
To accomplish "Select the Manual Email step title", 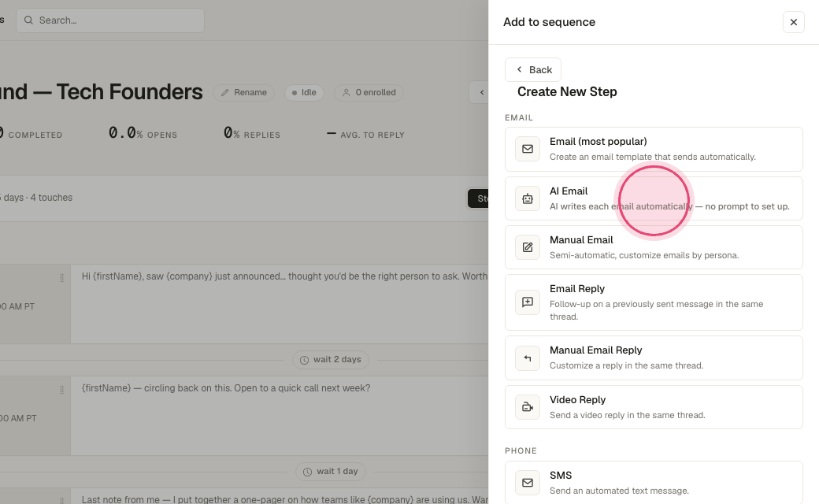I will (581, 239).
